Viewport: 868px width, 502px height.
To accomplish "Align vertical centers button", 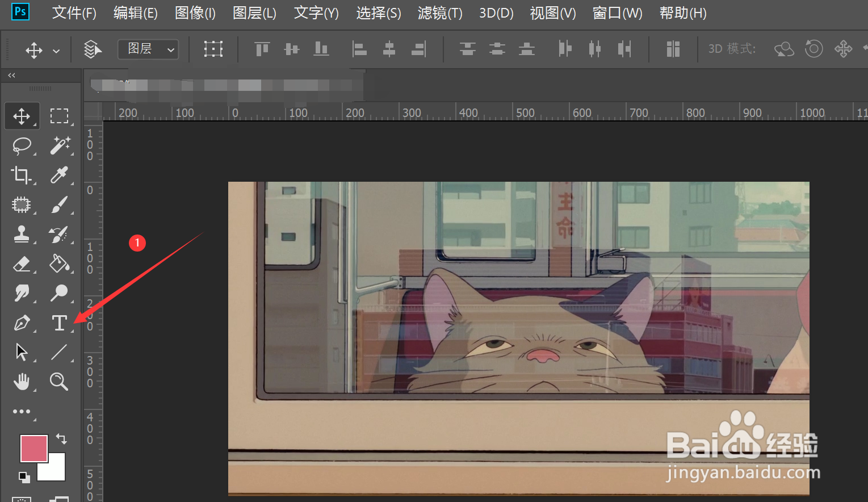I will click(292, 49).
